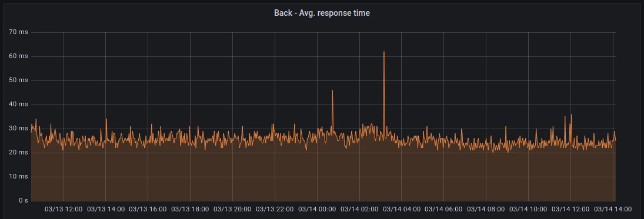Select the 03/13 20:00 x-axis label

(232, 209)
